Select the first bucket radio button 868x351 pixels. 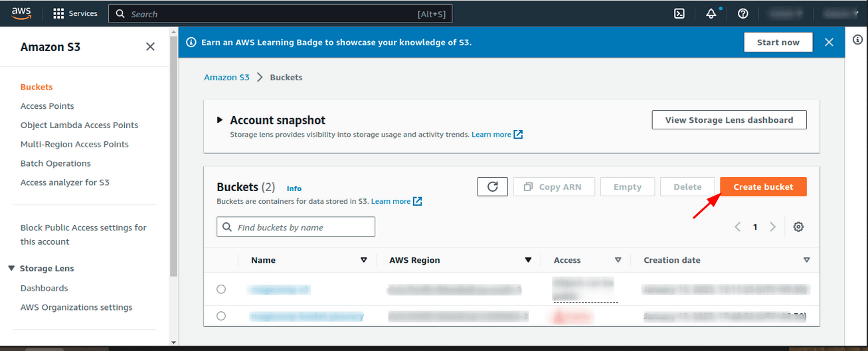pyautogui.click(x=221, y=289)
